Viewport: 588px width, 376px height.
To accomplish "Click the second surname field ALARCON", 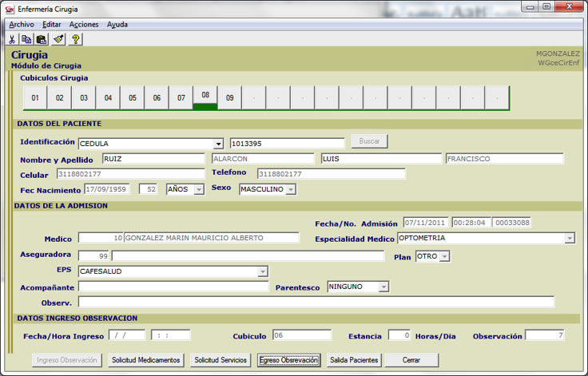I will [263, 159].
